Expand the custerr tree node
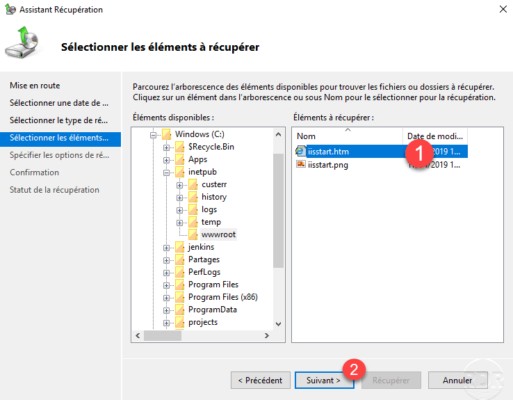This screenshot has width=513, height=400. click(x=180, y=185)
